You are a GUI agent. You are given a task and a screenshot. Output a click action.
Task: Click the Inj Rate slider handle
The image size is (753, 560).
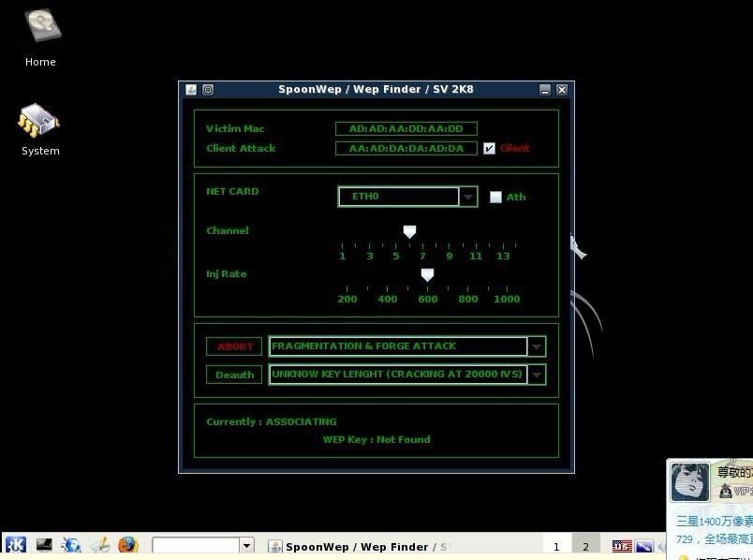pyautogui.click(x=427, y=274)
